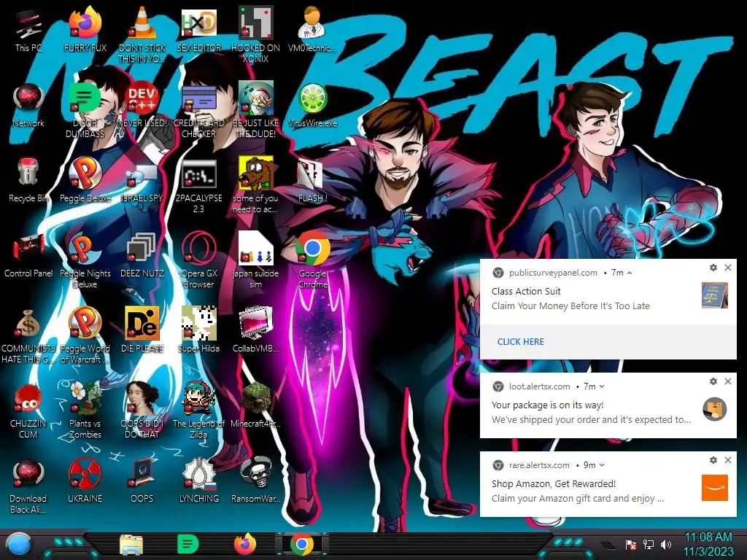Click the Amazon logo notification thumbnail
Viewport: 747px width, 560px height.
tap(715, 488)
